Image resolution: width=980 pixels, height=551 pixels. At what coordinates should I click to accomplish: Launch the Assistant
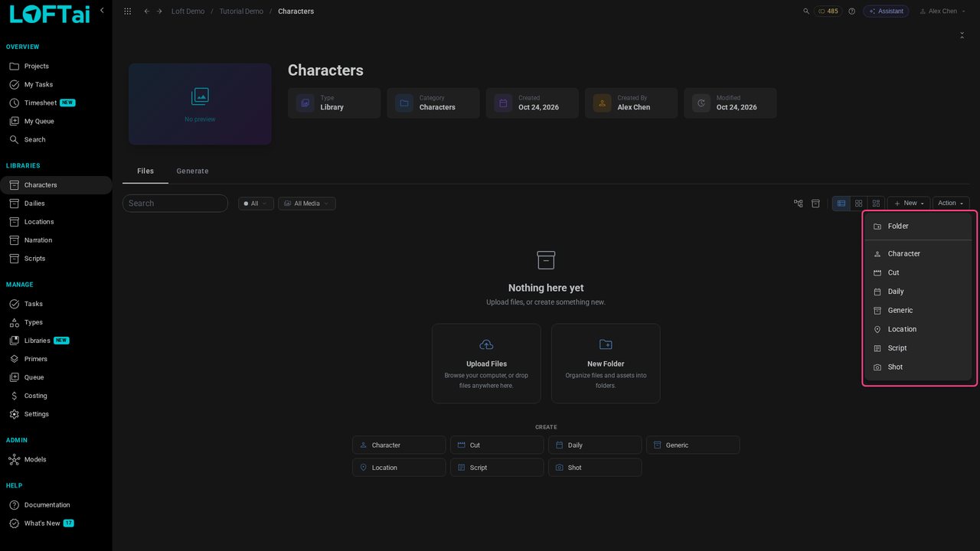click(x=886, y=11)
